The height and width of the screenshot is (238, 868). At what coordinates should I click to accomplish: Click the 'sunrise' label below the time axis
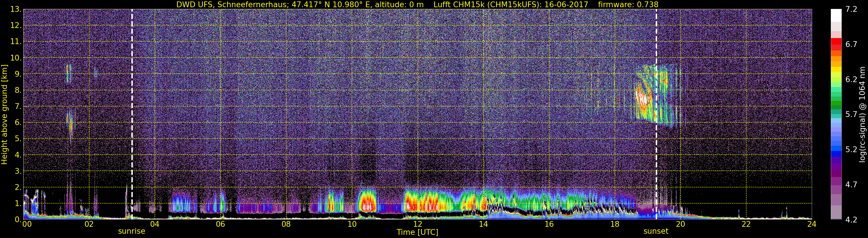click(x=132, y=231)
